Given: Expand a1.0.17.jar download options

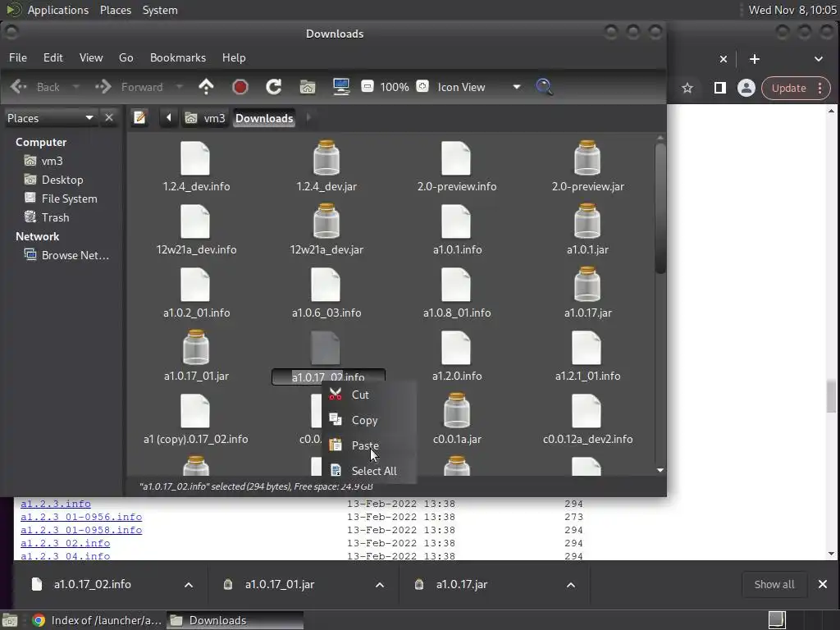Looking at the screenshot, I should click(571, 584).
